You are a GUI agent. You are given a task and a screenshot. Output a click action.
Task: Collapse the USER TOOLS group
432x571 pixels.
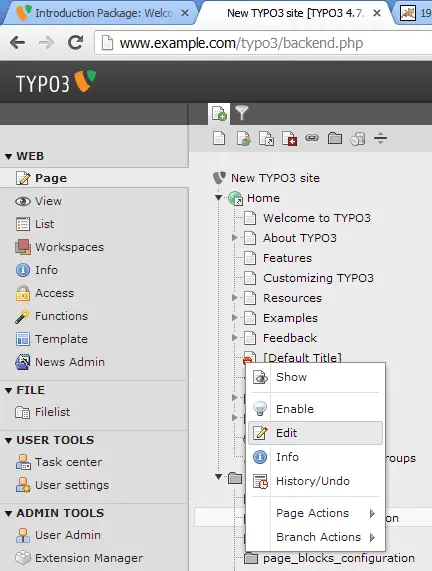click(x=8, y=441)
